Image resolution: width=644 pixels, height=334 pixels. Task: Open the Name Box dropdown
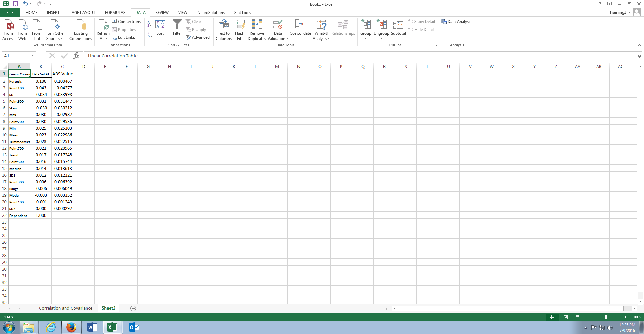[32, 56]
